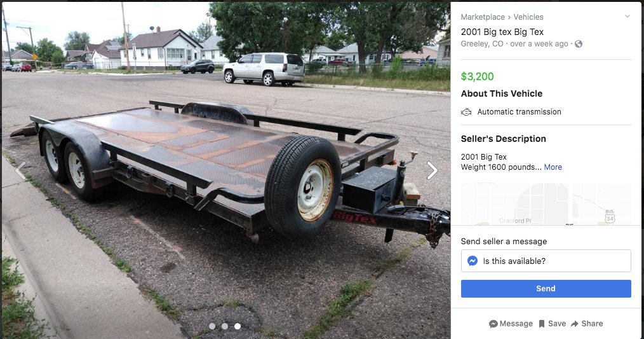
Task: Open the Vehicles category breadcrumb
Action: pyautogui.click(x=528, y=17)
